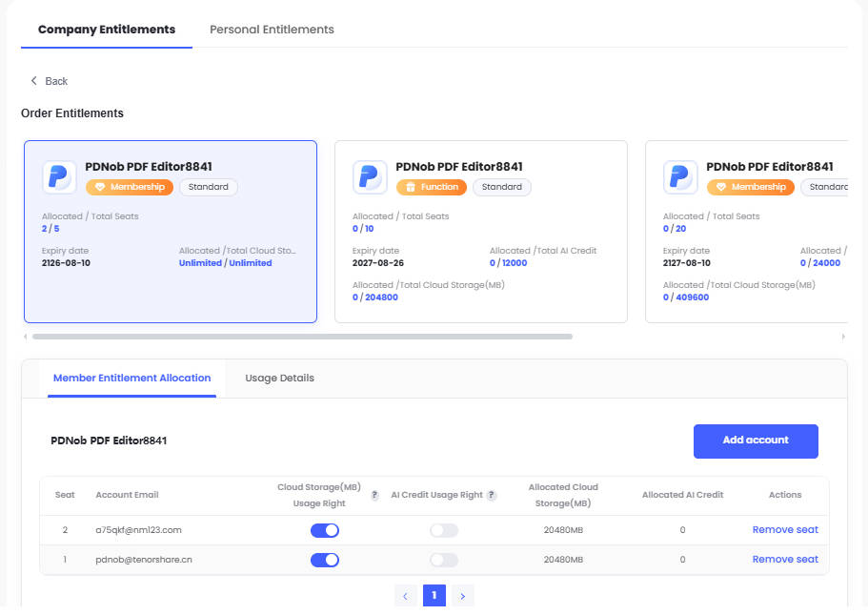
Task: Click Standard tag on the Function card
Action: (501, 187)
